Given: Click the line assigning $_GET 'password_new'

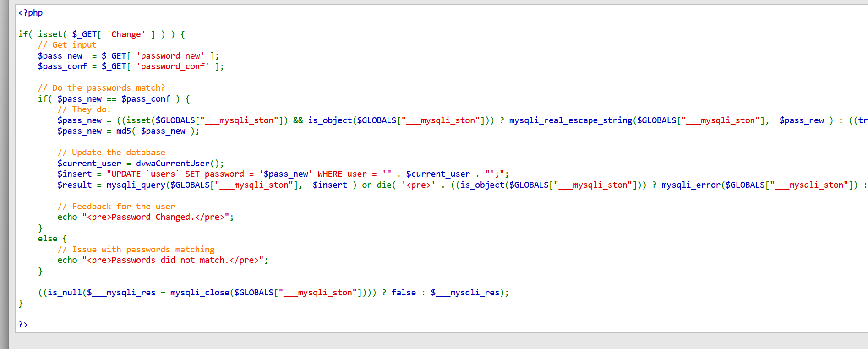Looking at the screenshot, I should point(128,56).
